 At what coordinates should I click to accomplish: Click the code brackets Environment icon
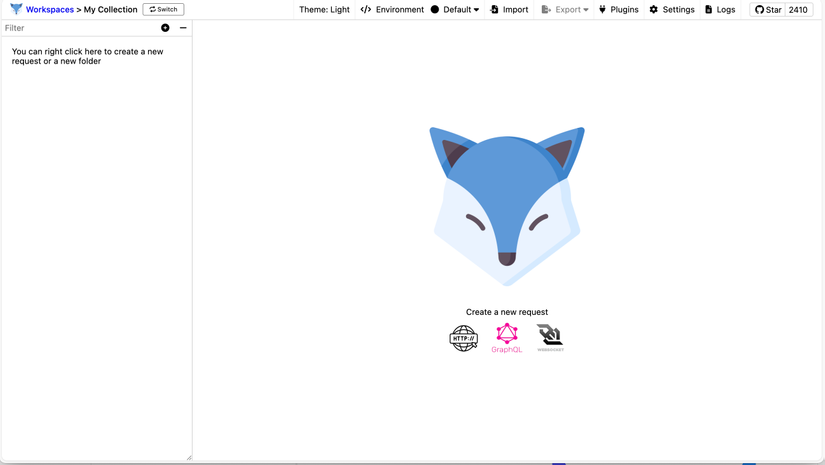click(x=366, y=9)
